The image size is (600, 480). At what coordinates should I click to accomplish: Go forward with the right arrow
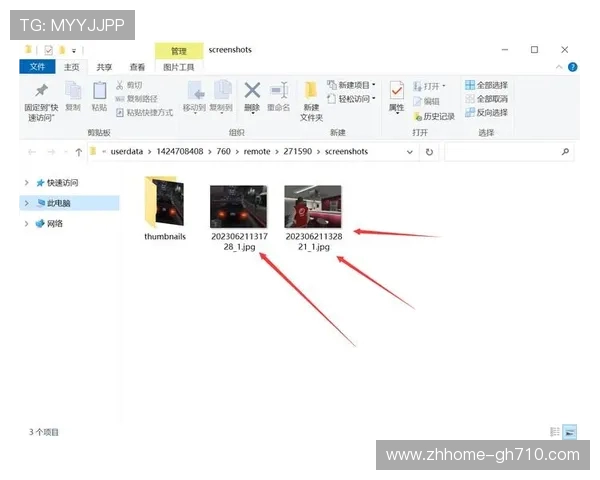(51, 152)
